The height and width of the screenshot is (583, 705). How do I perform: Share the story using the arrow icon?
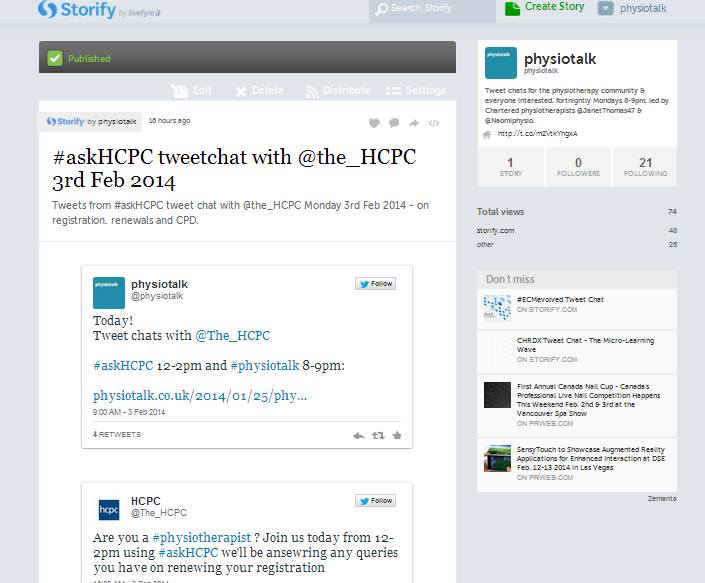tap(413, 123)
